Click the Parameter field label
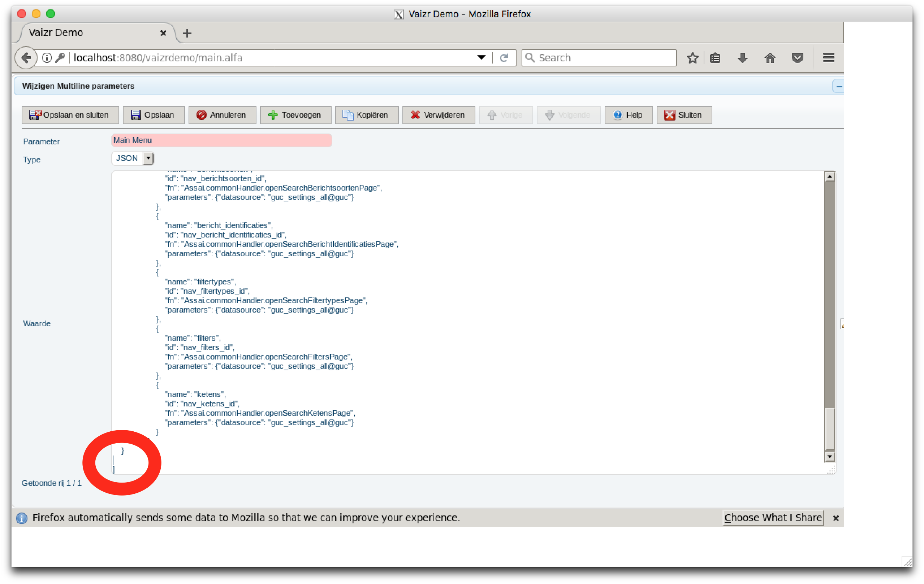This screenshot has width=924, height=584. pos(42,142)
